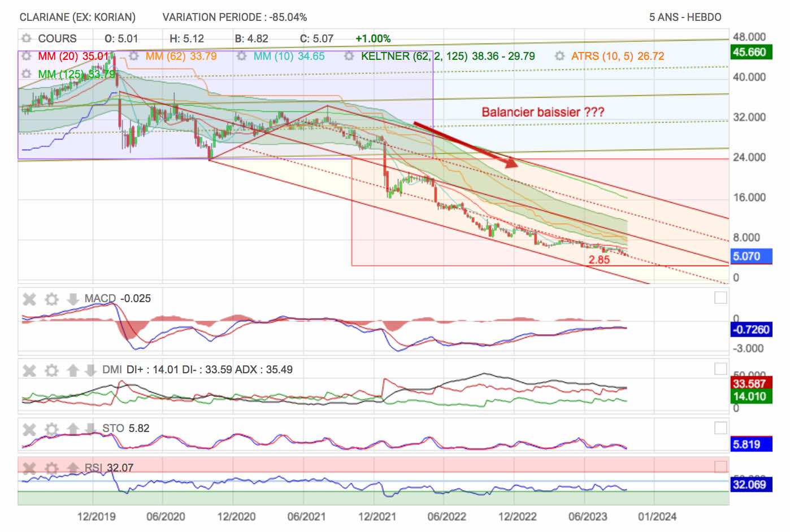Click the MM (125) label
The width and height of the screenshot is (790, 532).
77,74
